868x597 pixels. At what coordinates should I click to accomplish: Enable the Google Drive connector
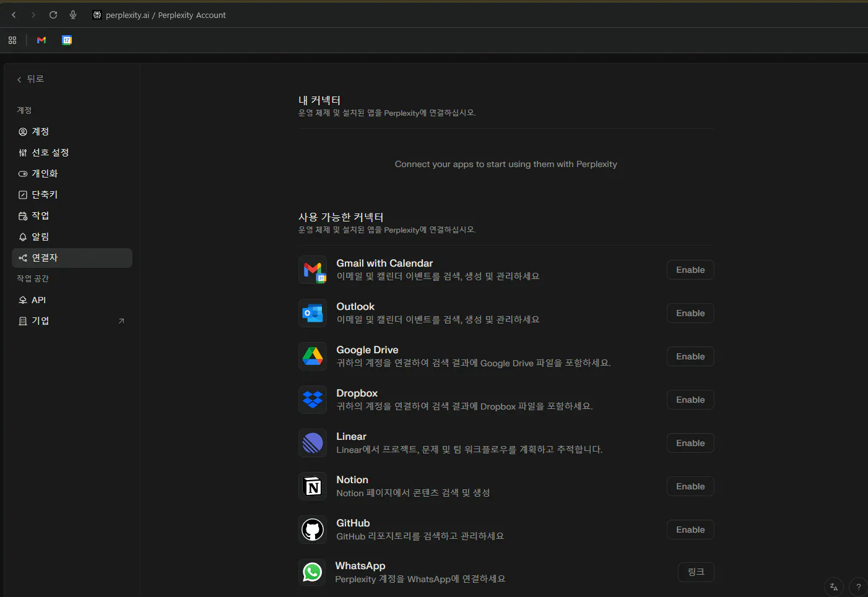coord(690,356)
